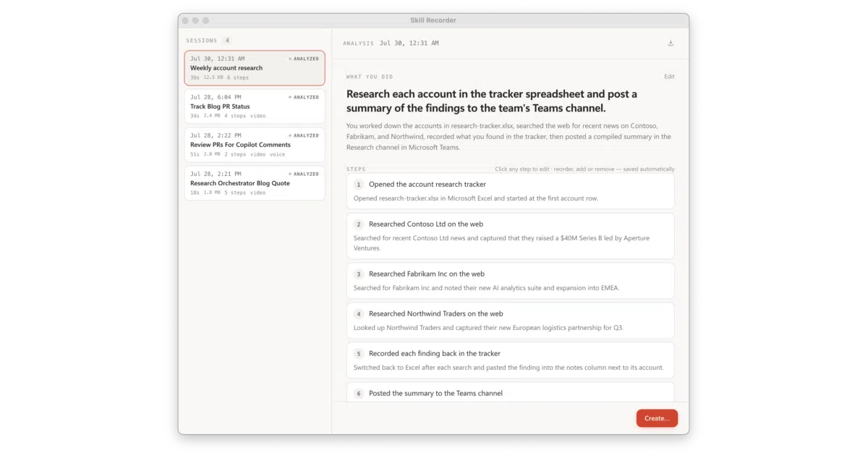Viewport: 868px width, 456px height.
Task: Click the ANALYZED status on Track Blog PR Status
Action: [x=304, y=97]
